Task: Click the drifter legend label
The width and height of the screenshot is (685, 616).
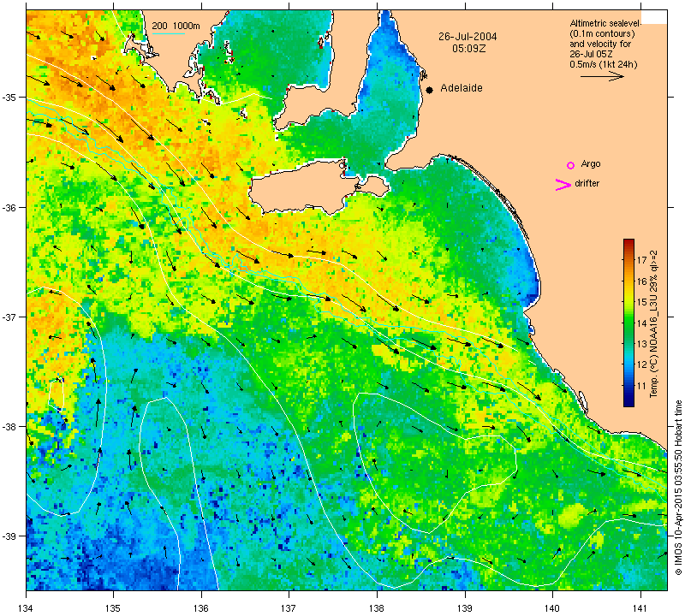Action: pos(587,183)
